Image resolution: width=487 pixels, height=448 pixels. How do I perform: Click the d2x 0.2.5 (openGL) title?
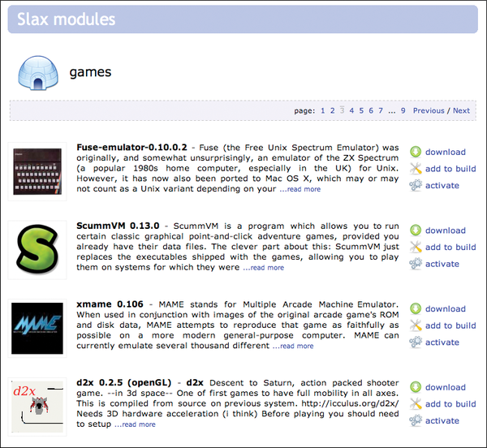[124, 382]
